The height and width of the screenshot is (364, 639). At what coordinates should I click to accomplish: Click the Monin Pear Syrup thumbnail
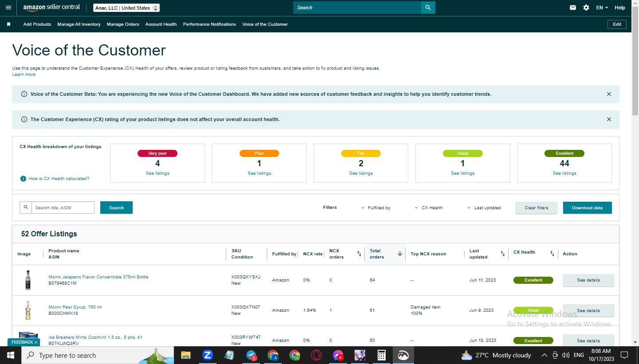pos(28,310)
